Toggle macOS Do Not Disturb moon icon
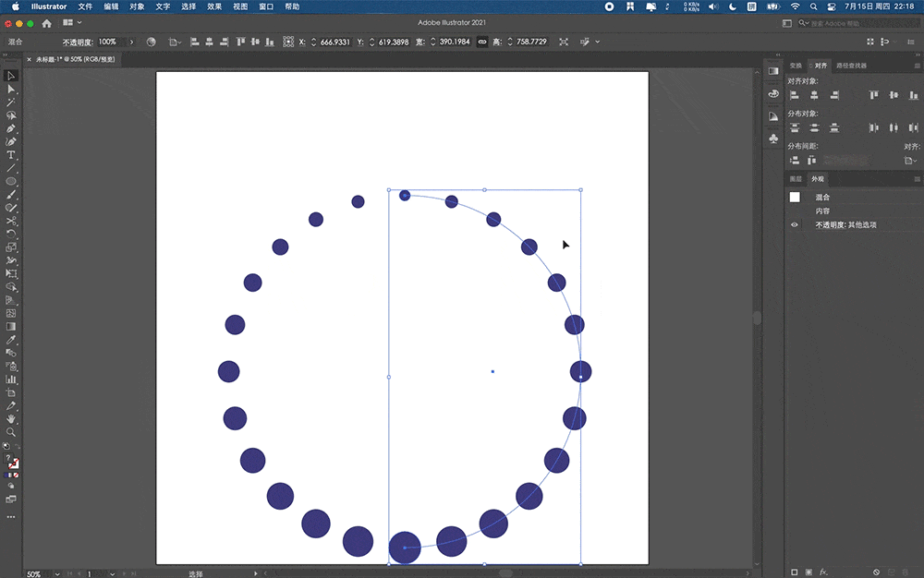 [733, 6]
